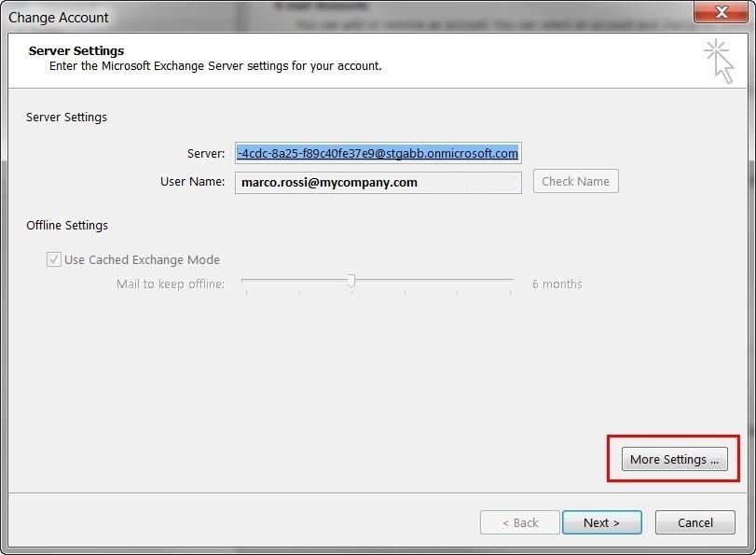756x555 pixels.
Task: Close the Change Account window
Action: [721, 11]
